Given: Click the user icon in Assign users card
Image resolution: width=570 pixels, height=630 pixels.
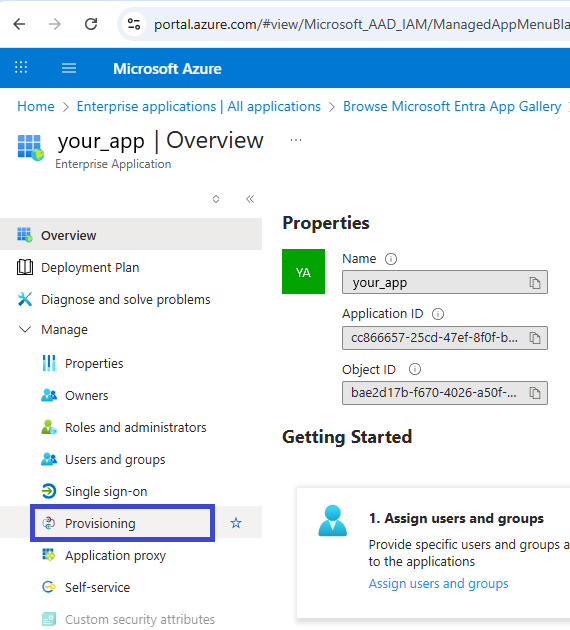Looking at the screenshot, I should coord(333,521).
